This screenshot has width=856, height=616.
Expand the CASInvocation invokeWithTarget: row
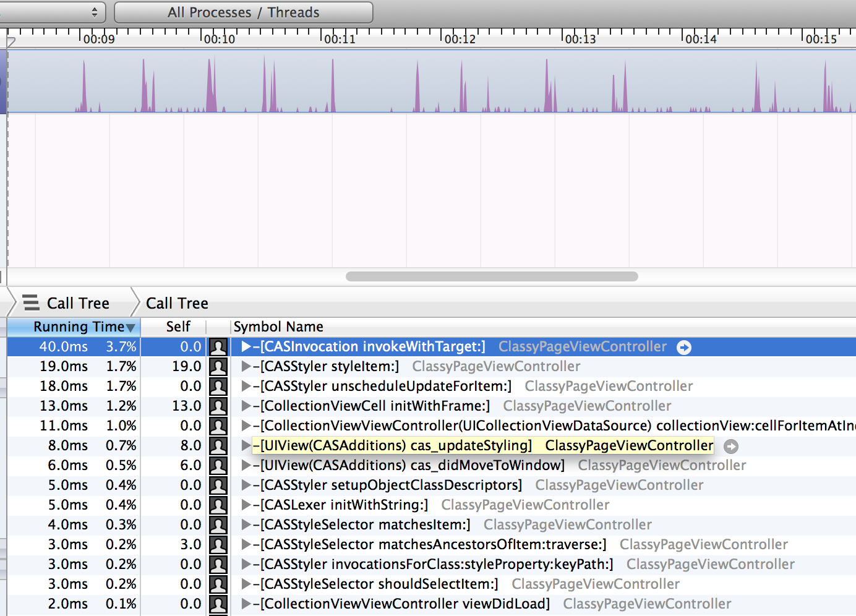tap(246, 346)
